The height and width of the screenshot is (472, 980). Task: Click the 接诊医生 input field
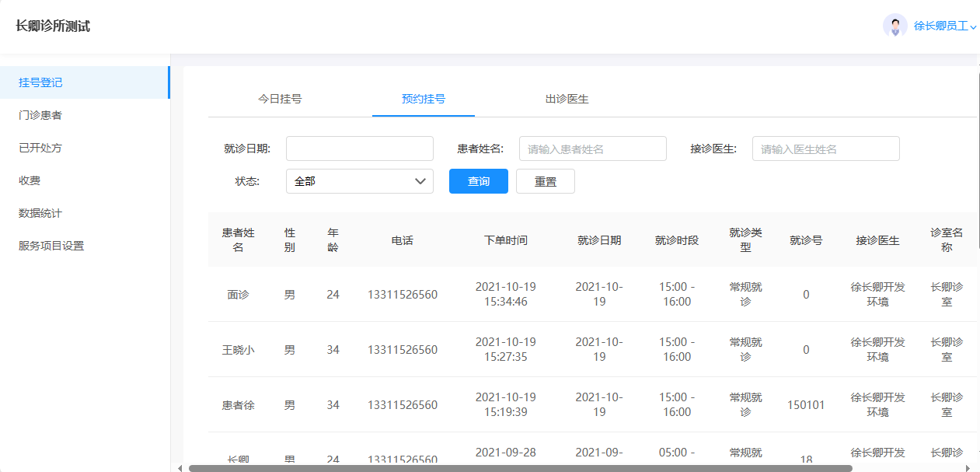(x=826, y=149)
